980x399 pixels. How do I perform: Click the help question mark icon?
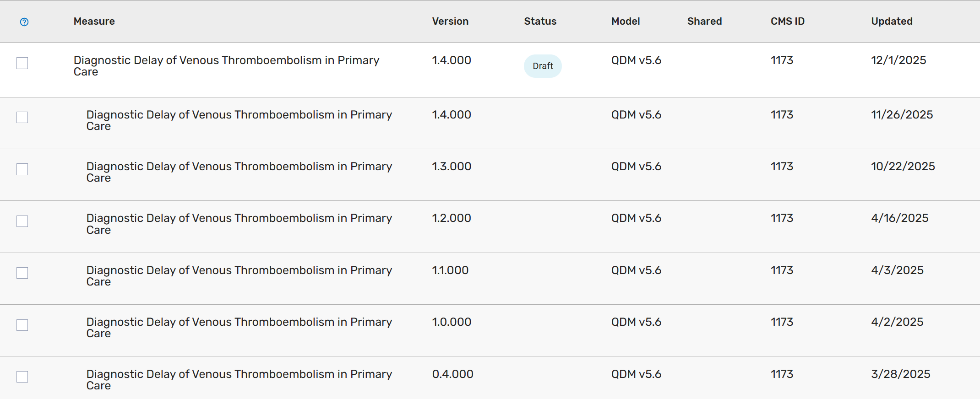tap(24, 22)
